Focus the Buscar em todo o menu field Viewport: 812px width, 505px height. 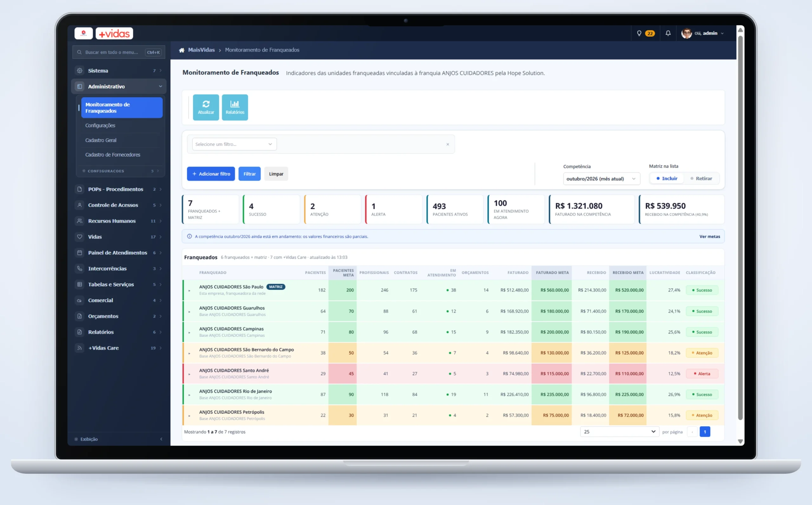click(119, 52)
